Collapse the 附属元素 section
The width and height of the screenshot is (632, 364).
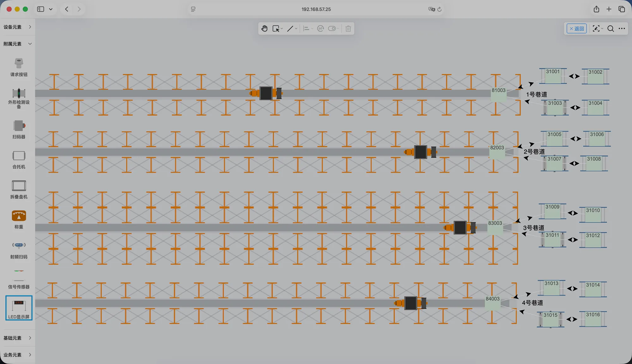coord(17,44)
